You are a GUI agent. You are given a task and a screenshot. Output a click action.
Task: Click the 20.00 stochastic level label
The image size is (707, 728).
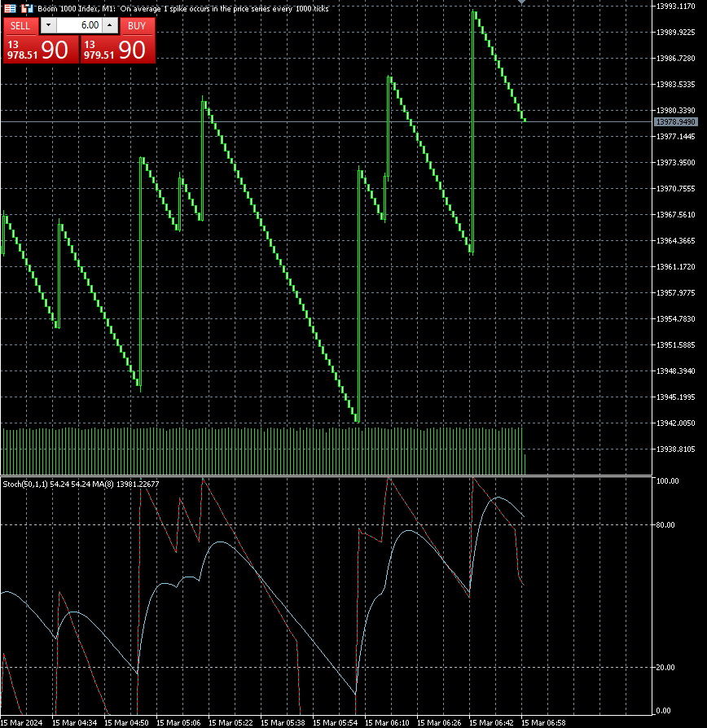tap(665, 667)
